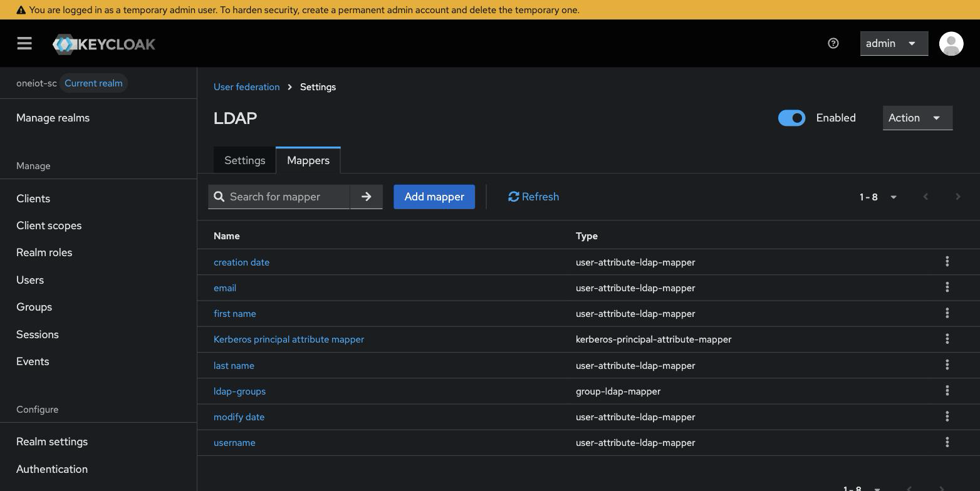This screenshot has width=980, height=491.
Task: Open kebab menu for modify date mapper
Action: tap(947, 416)
